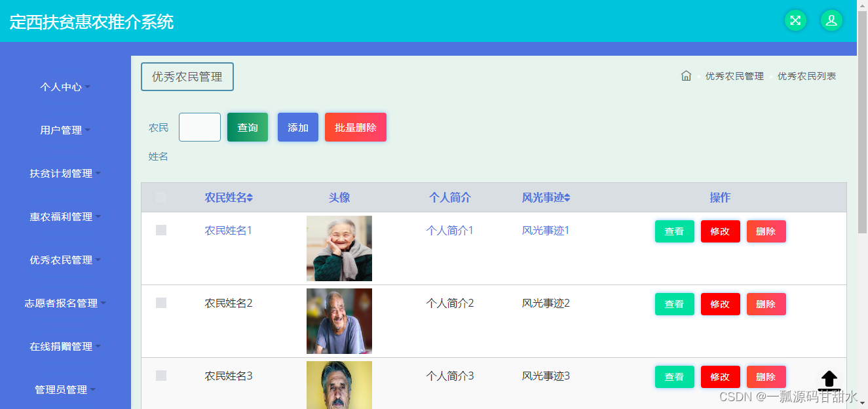Click the fullscreen toggle icon in header
Image resolution: width=868 pixels, height=409 pixels.
(x=795, y=20)
